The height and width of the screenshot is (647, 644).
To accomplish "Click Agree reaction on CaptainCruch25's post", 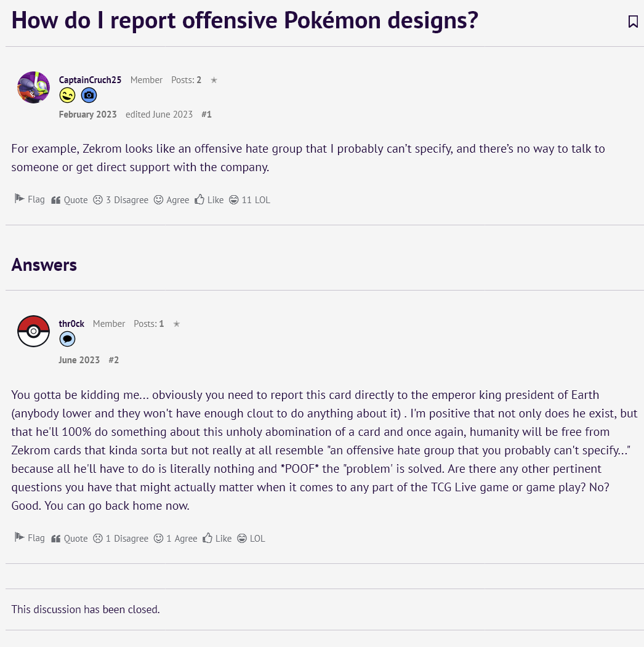I will (171, 200).
